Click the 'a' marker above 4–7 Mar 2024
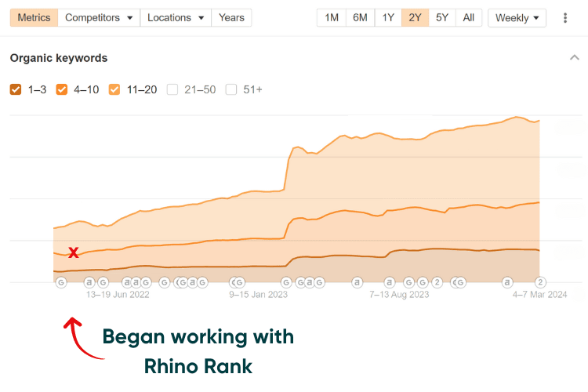 coord(507,282)
